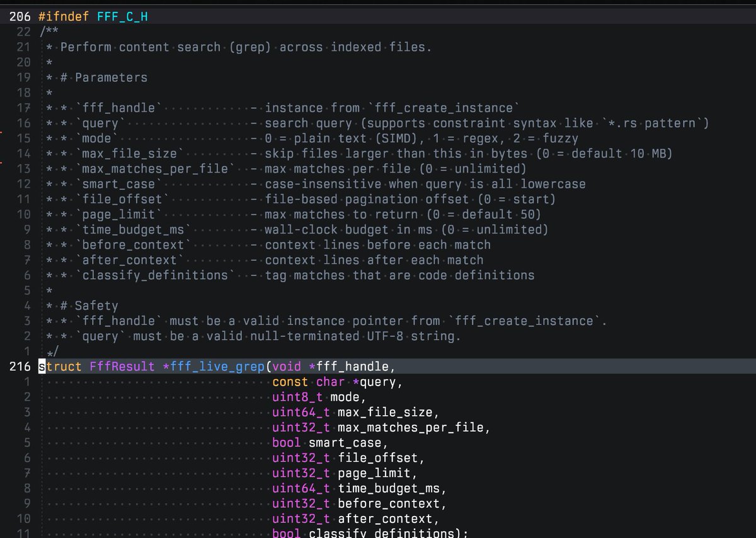Click the `classify_definitions` doc line
Viewport: 756px width, 538px height.
click(x=290, y=275)
